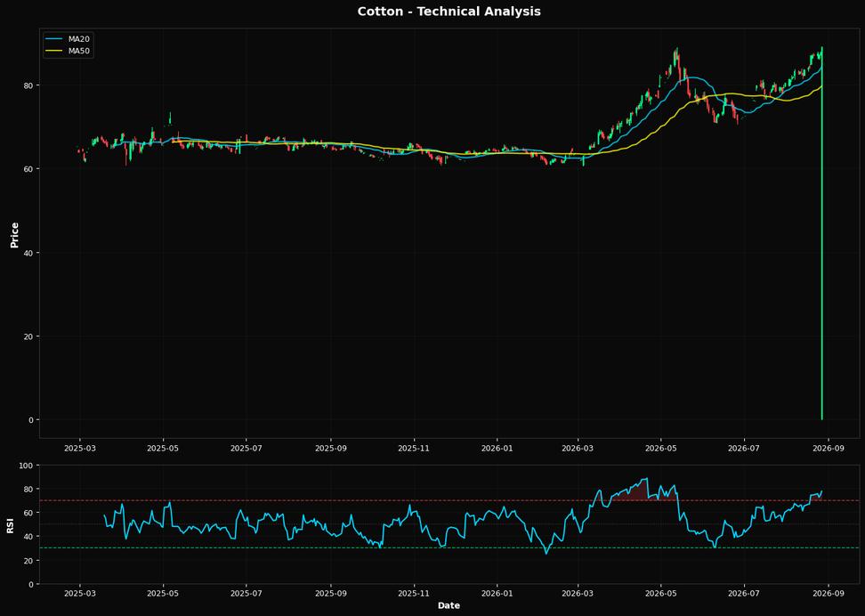The image size is (865, 616).
Task: Click the 2026-01 date tick under price chart
Action: point(497,448)
